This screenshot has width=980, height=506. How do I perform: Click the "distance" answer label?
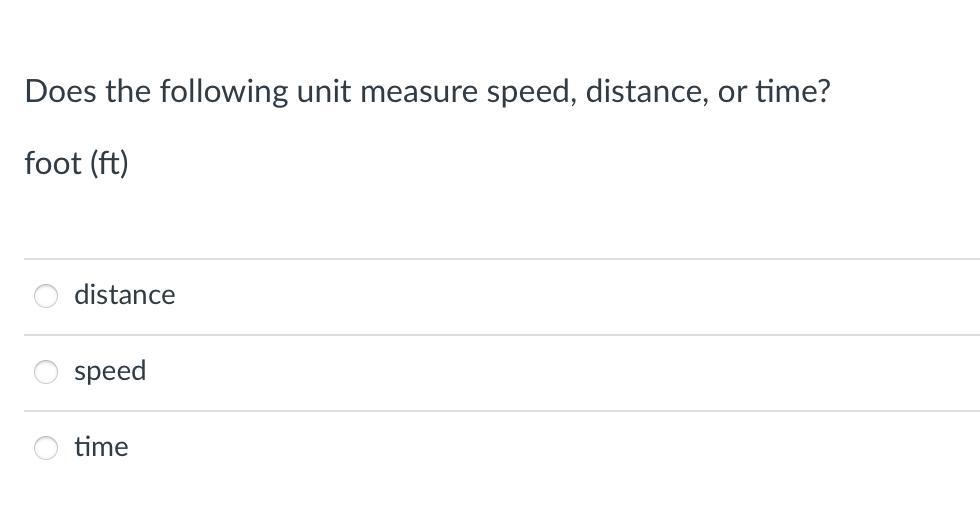(124, 295)
